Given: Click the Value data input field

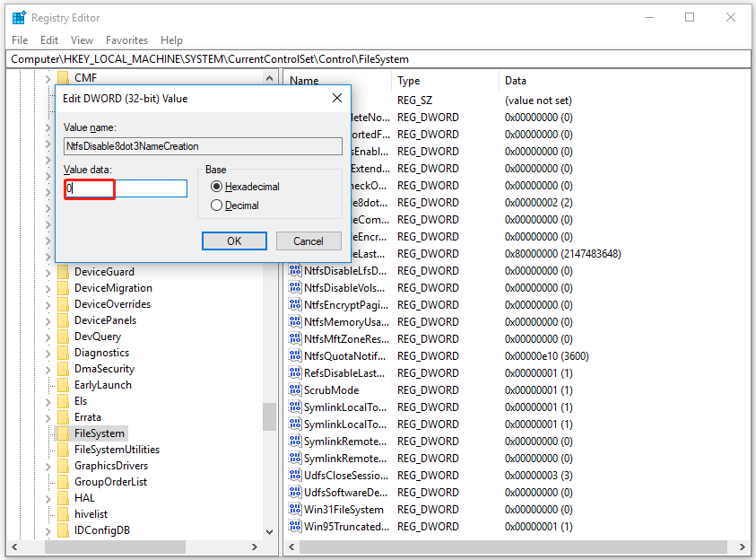Looking at the screenshot, I should [126, 188].
